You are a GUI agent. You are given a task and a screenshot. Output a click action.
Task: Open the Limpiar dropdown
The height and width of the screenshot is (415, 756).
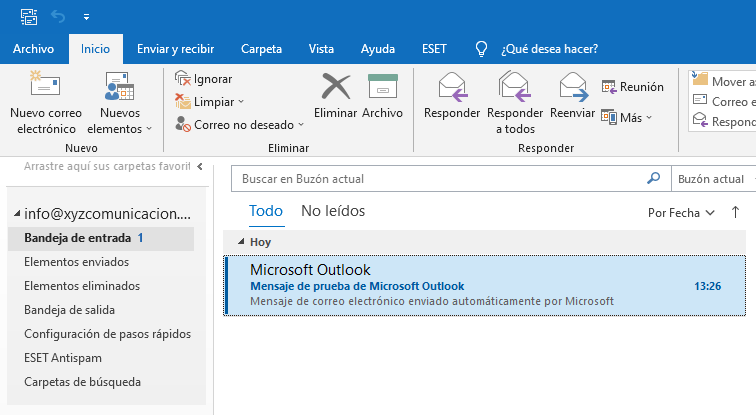(210, 102)
